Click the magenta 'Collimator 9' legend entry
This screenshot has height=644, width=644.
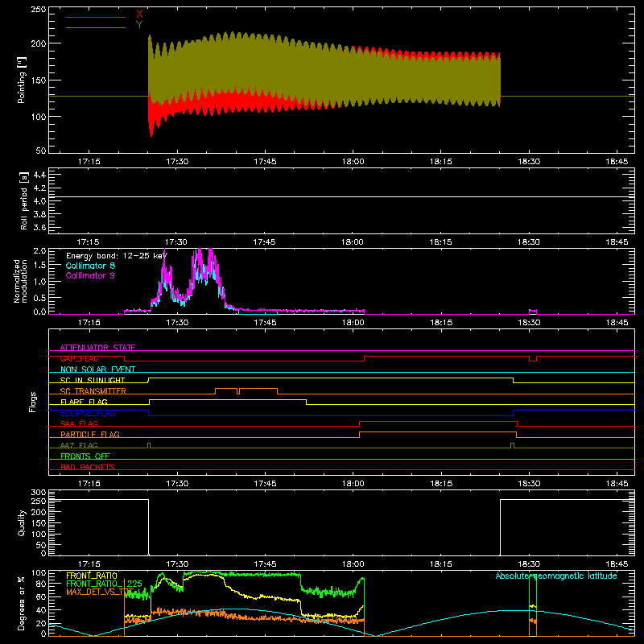(90, 275)
